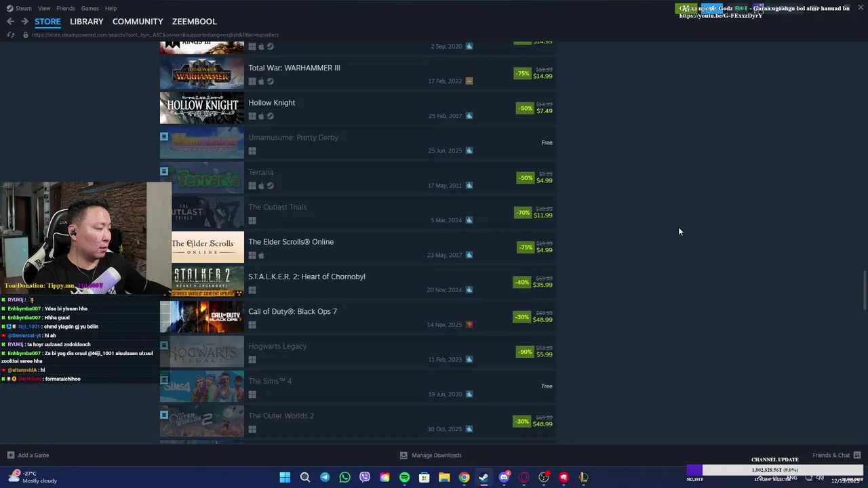Viewport: 868px width, 488px height.
Task: Click the Free label for Umamusume
Action: pos(547,143)
